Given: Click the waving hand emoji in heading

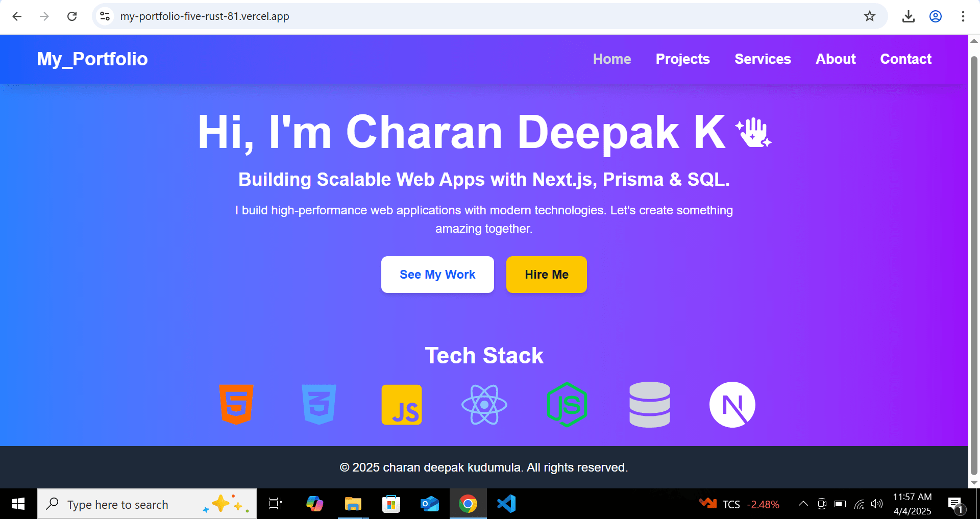Looking at the screenshot, I should (x=753, y=133).
